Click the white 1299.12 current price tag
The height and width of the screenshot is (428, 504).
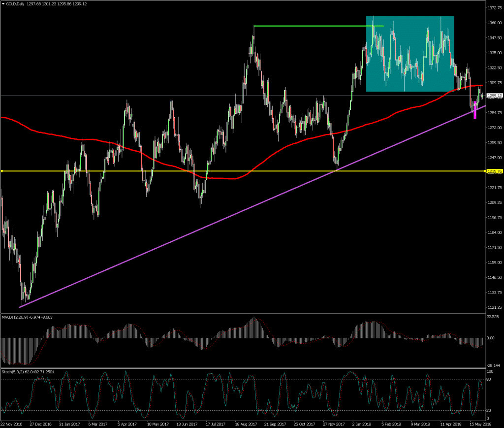tap(494, 96)
